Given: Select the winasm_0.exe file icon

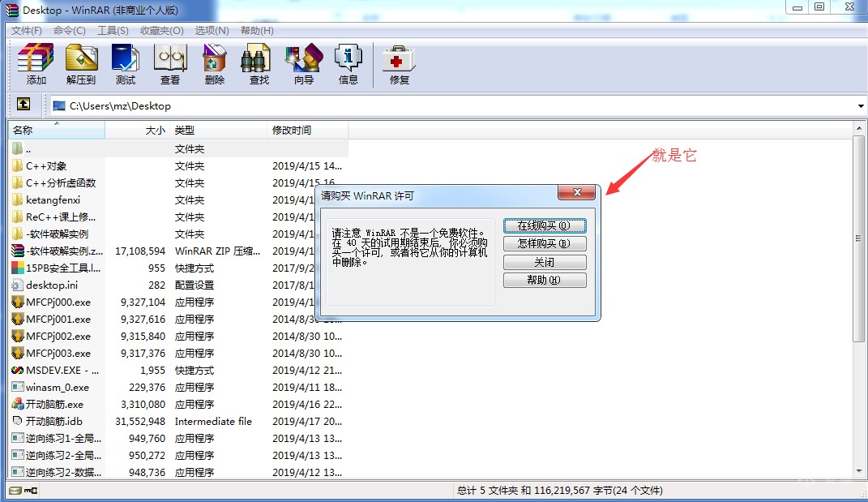Looking at the screenshot, I should point(18,388).
